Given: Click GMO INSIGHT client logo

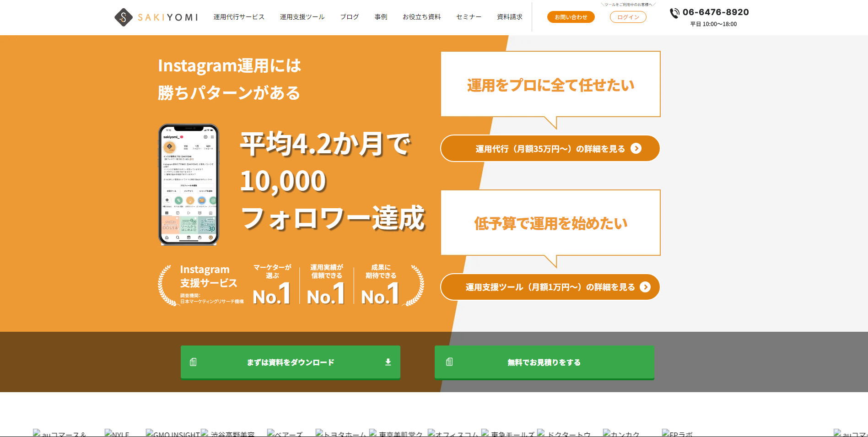Looking at the screenshot, I should point(173,433).
